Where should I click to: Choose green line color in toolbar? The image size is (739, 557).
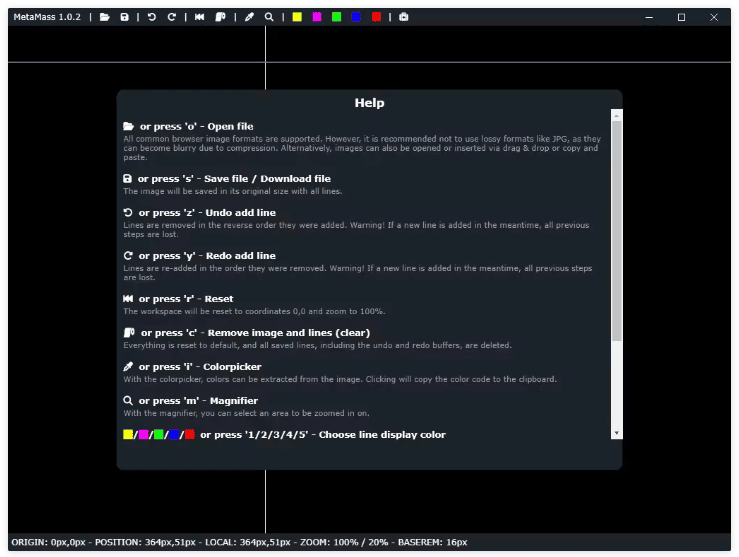tap(337, 17)
